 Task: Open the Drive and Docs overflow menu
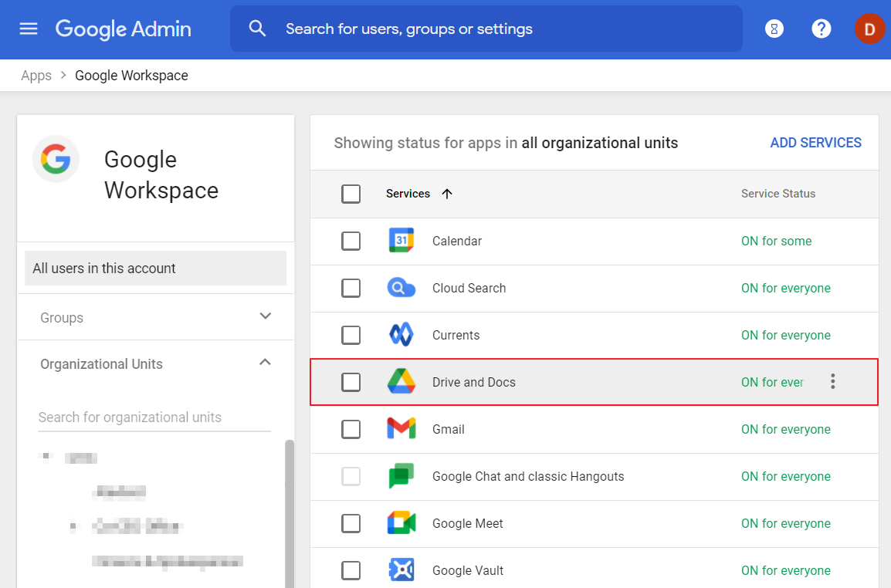click(x=832, y=380)
